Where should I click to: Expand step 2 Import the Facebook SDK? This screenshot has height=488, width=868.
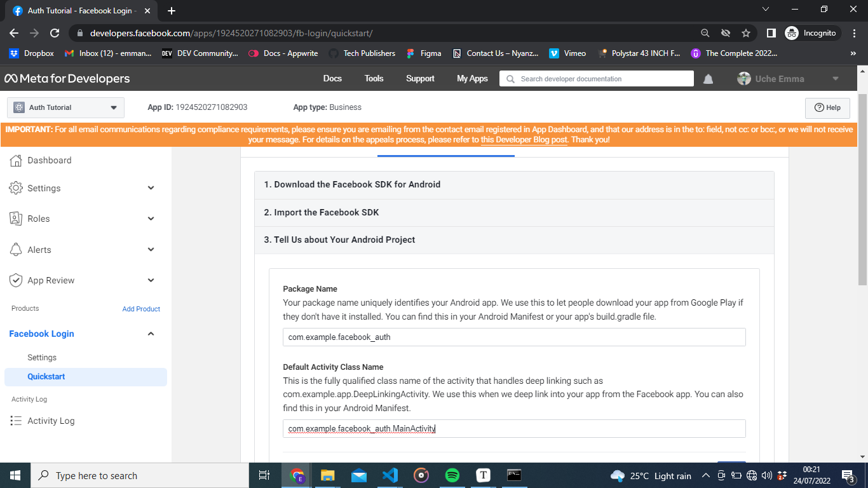point(514,213)
